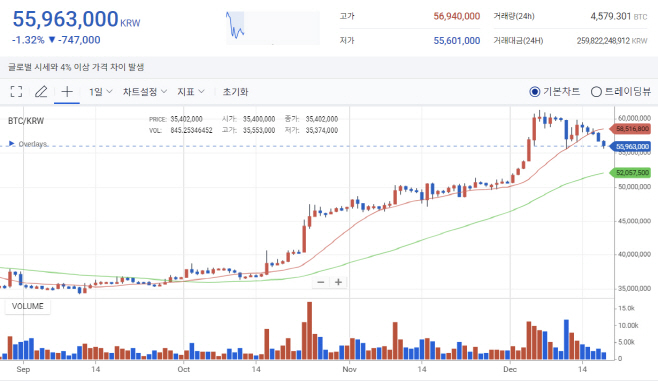
Task: Select the 기본차트 radio button
Action: coord(534,91)
